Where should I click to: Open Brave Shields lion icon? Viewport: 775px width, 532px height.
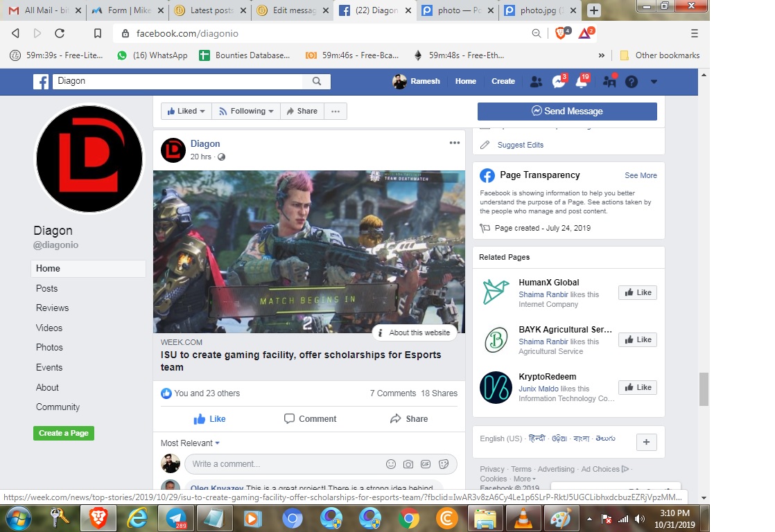561,33
